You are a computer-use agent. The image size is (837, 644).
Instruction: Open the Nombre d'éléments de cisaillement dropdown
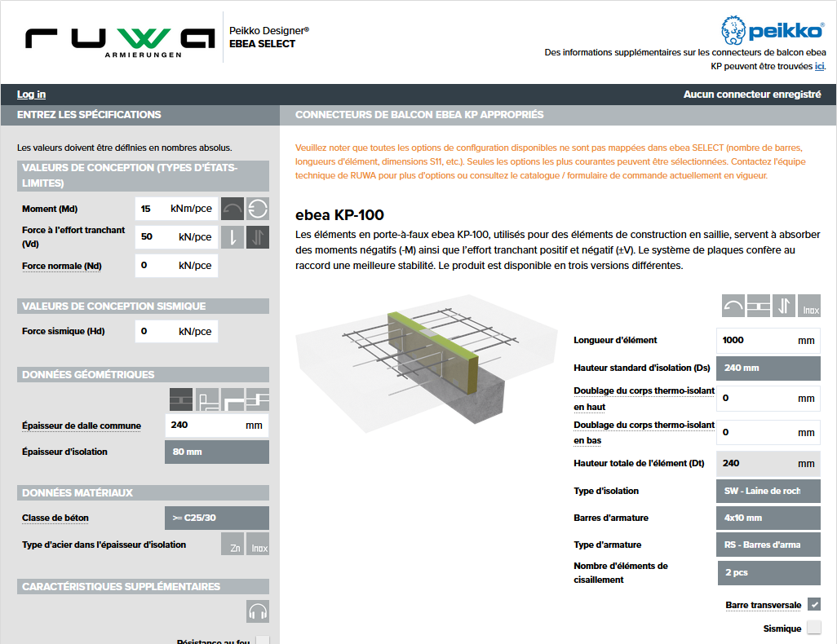tap(769, 573)
